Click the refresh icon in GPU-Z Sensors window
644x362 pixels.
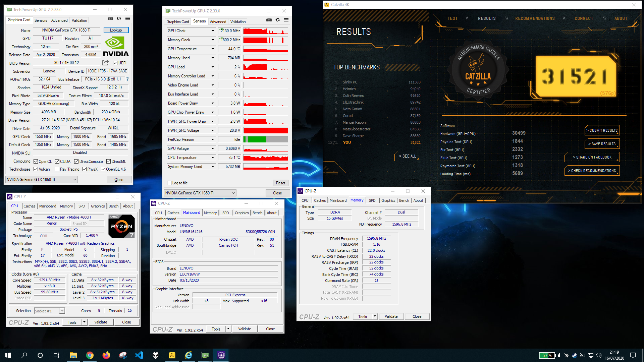277,20
